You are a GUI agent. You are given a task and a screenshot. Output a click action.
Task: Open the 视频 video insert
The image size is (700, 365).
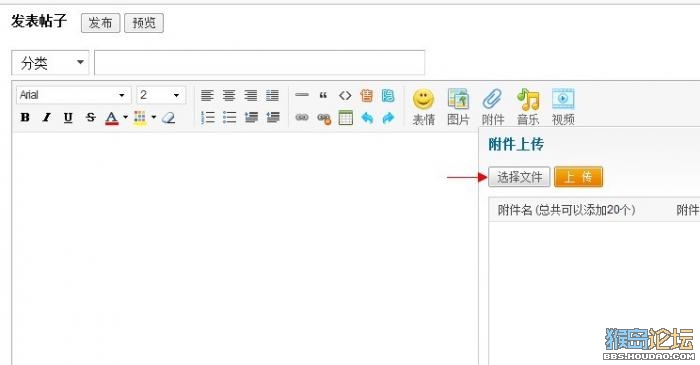(563, 107)
